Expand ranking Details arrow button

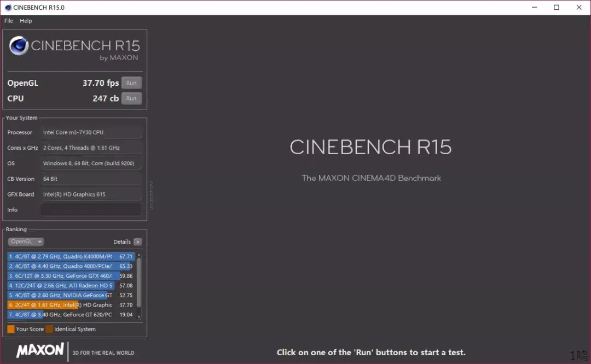138,242
